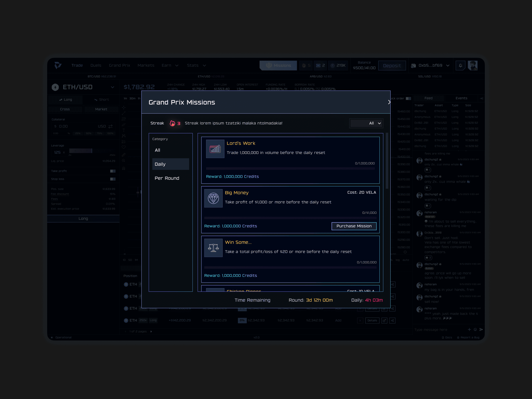This screenshot has width=532, height=399.
Task: Click the ticket counter showing 2
Action: pos(320,65)
